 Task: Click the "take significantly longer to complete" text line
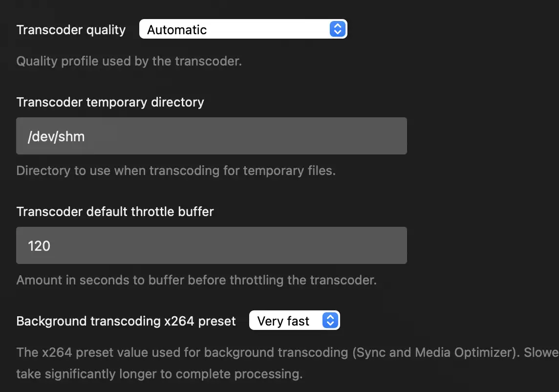point(159,374)
